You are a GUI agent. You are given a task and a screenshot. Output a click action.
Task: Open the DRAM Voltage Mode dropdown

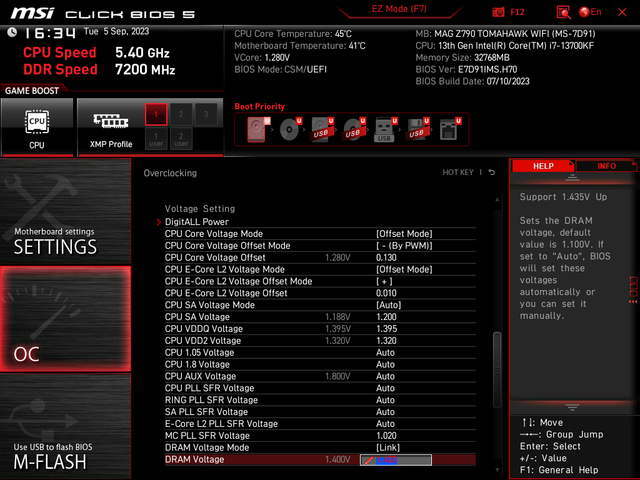(388, 447)
